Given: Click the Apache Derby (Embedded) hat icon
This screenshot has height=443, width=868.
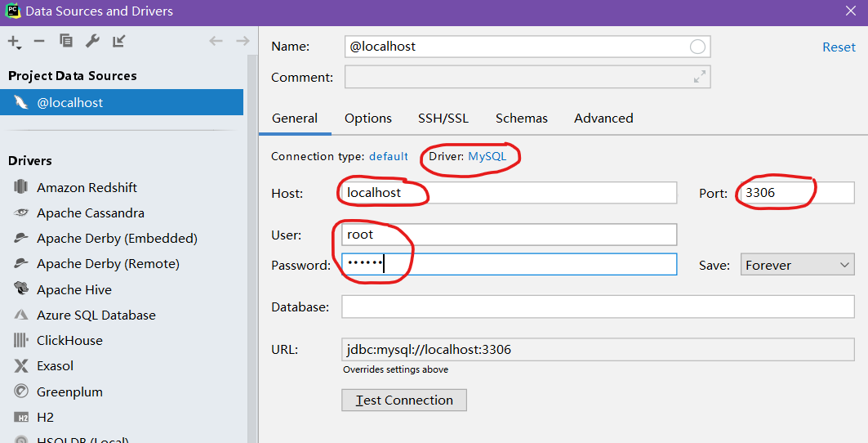Looking at the screenshot, I should [21, 238].
